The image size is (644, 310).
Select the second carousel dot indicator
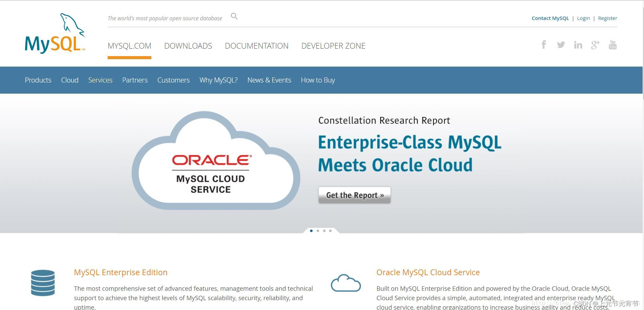[318, 231]
